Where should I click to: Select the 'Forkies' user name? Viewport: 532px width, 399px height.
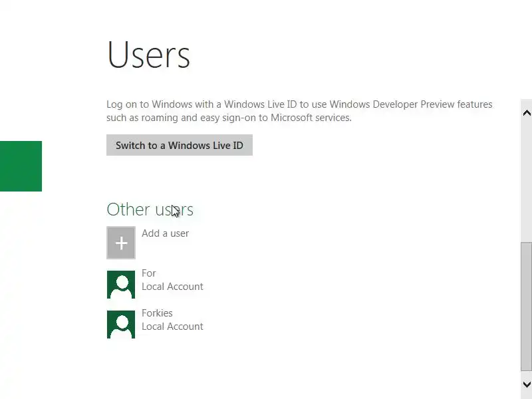pos(157,313)
